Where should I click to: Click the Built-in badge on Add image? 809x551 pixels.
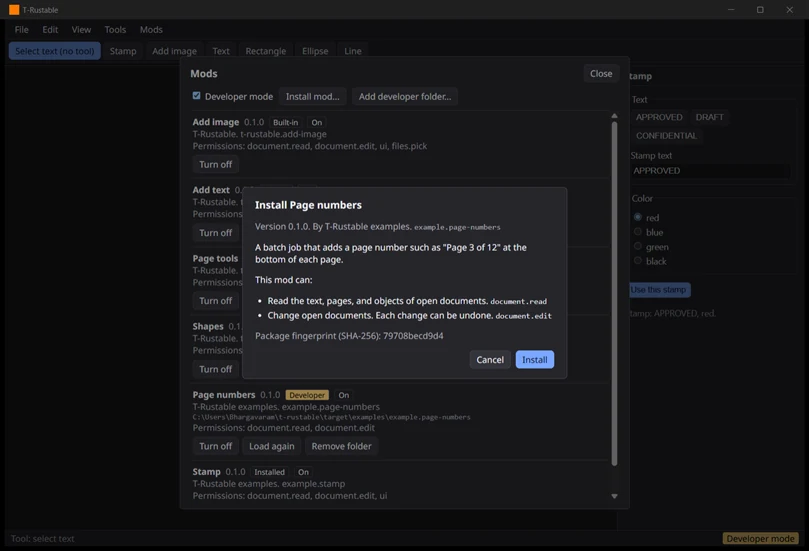coord(285,123)
